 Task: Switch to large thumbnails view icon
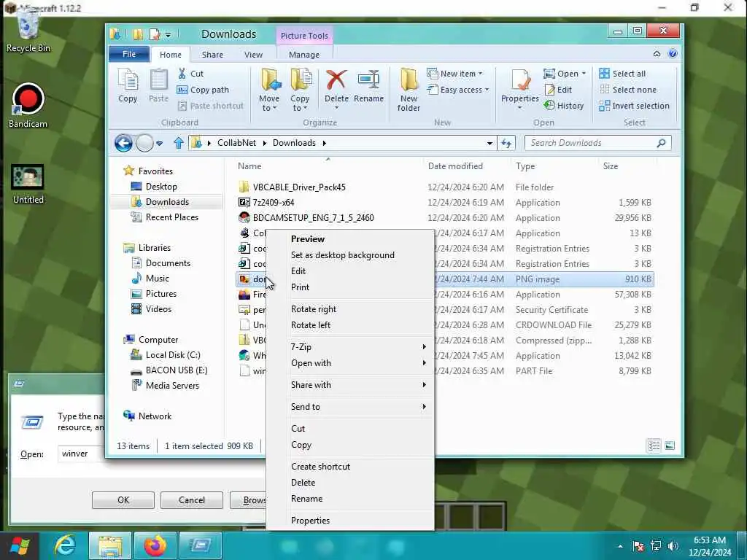(670, 446)
